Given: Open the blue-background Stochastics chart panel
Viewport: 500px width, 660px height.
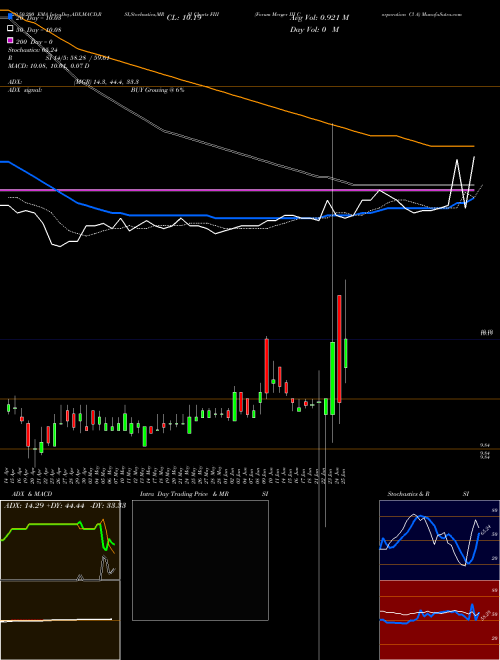Looking at the screenshot, I should point(439,540).
